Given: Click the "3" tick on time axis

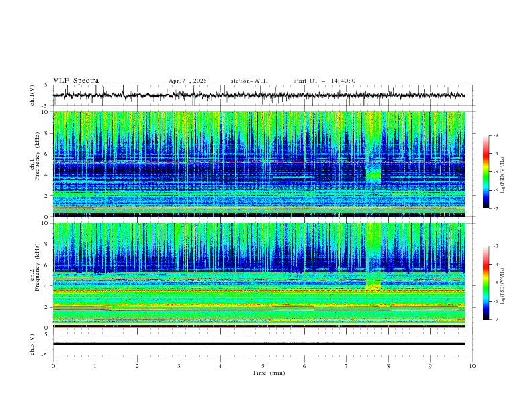Looking at the screenshot, I should point(179,366).
